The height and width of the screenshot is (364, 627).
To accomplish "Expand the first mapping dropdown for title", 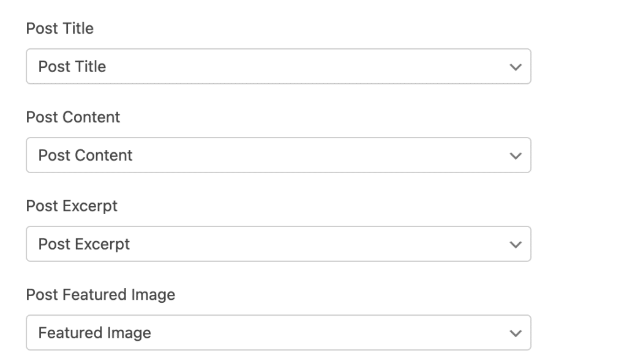I will pyautogui.click(x=278, y=67).
